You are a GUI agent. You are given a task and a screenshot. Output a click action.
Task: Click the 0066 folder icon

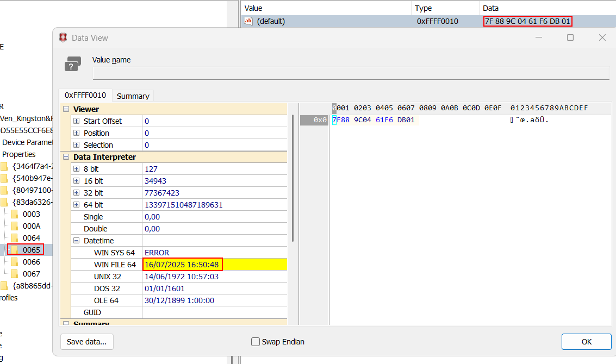tap(15, 262)
